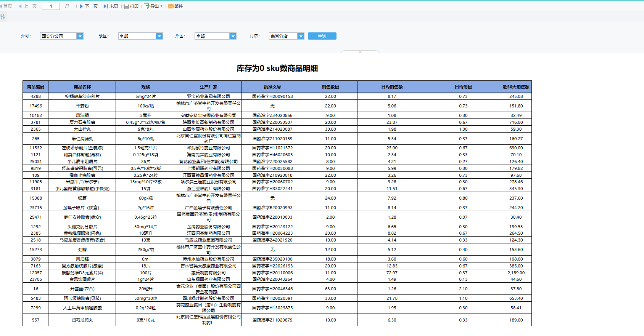Jump to last page (末页)
Screen dimensions: 644x336
[x=111, y=6]
